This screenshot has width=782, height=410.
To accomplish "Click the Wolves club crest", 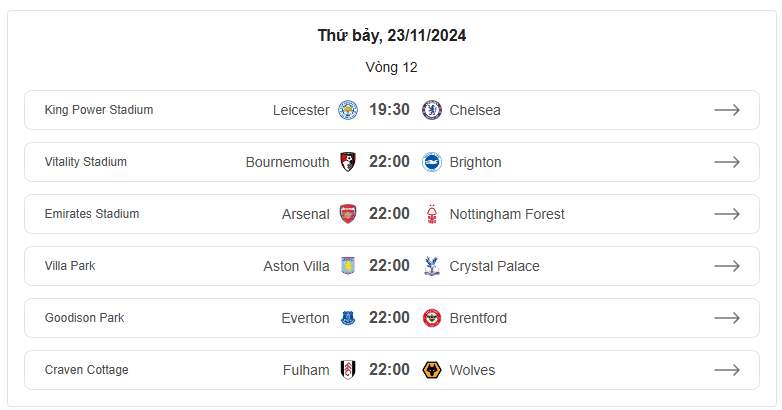I will point(431,370).
